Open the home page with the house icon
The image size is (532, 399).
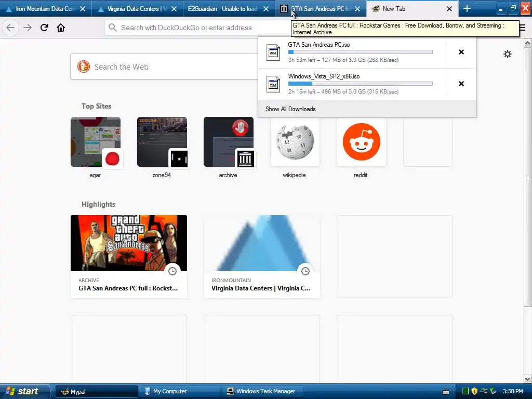61,28
